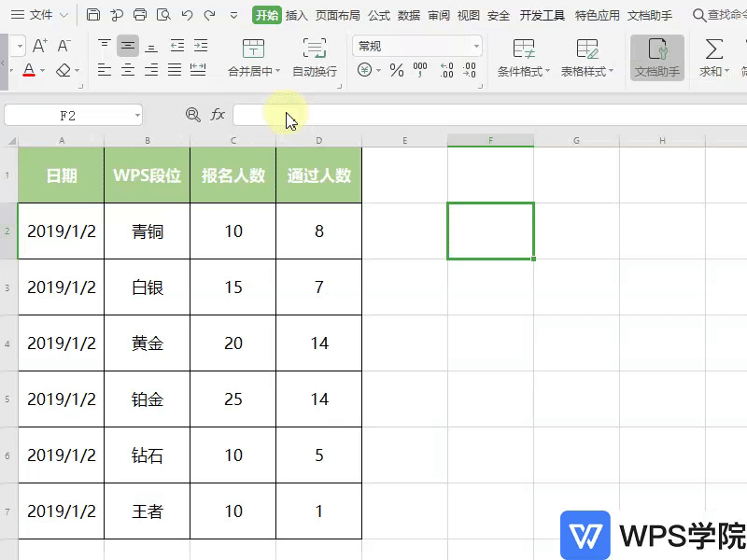Screen dimensions: 747x560
Task: Click the 合并居中 merge button
Action: pos(252,58)
